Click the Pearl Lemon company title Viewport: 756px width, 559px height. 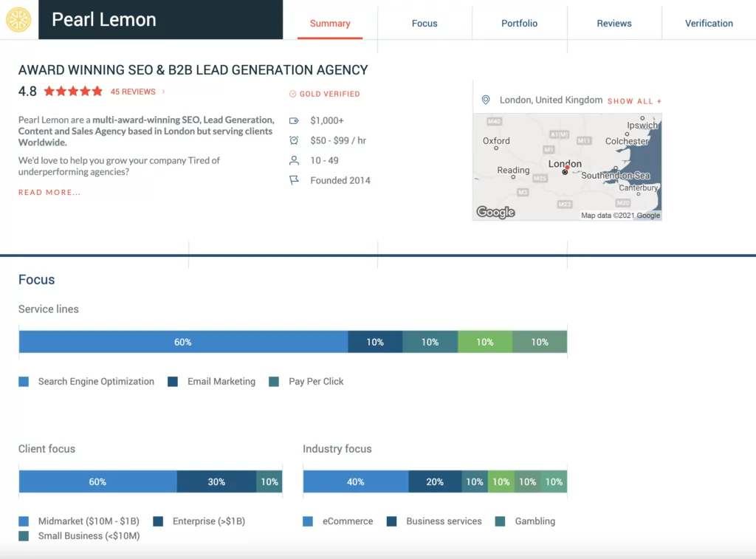click(104, 20)
